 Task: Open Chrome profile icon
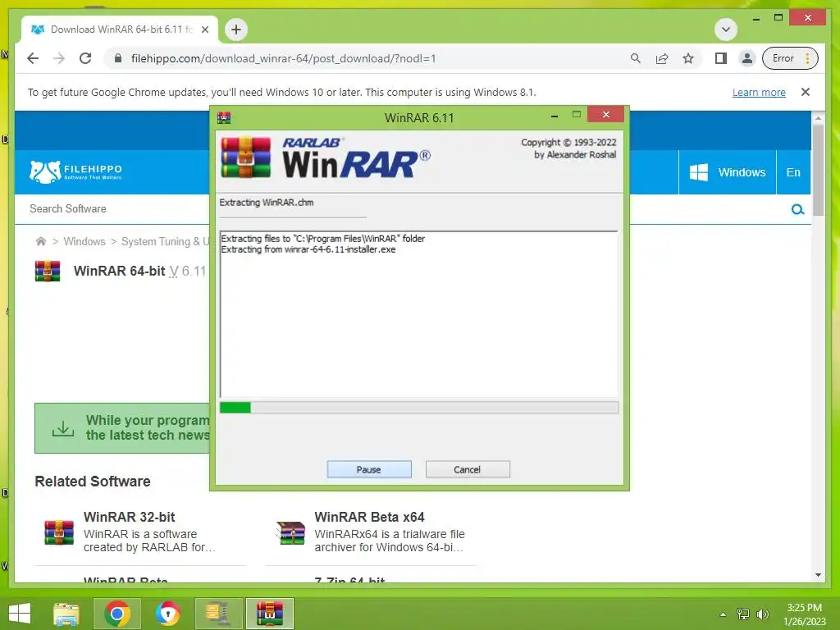pyautogui.click(x=746, y=58)
